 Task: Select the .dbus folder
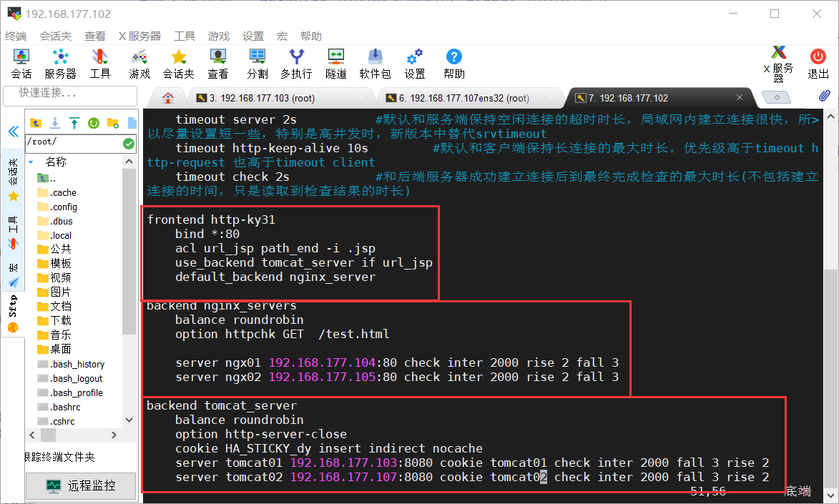[55, 222]
